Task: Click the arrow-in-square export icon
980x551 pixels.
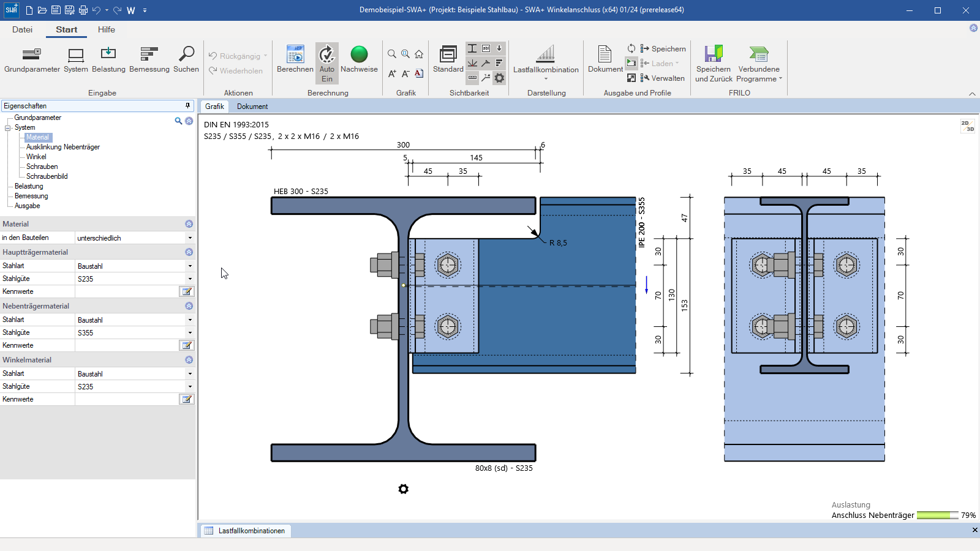Action: pyautogui.click(x=631, y=78)
